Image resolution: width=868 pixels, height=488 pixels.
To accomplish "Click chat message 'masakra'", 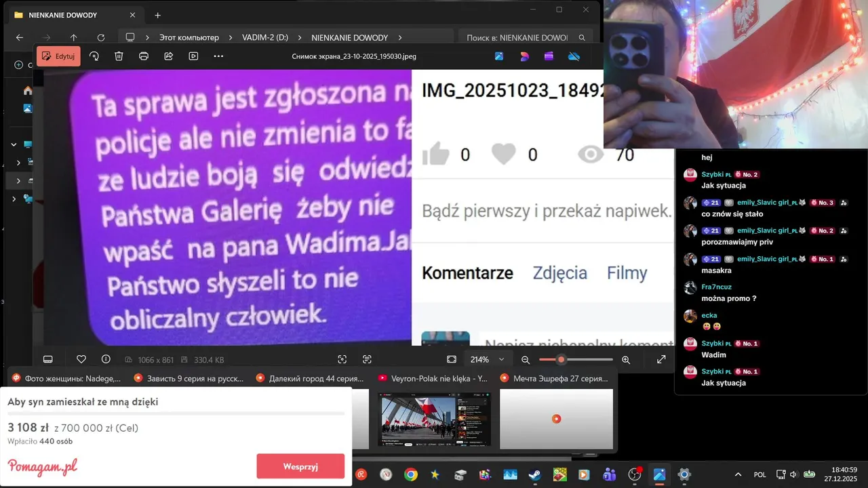I will click(716, 270).
